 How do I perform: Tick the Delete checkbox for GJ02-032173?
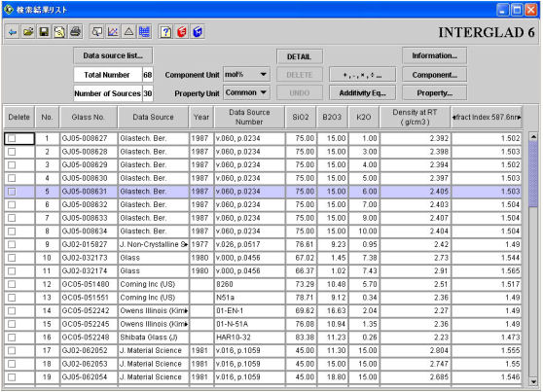point(12,258)
